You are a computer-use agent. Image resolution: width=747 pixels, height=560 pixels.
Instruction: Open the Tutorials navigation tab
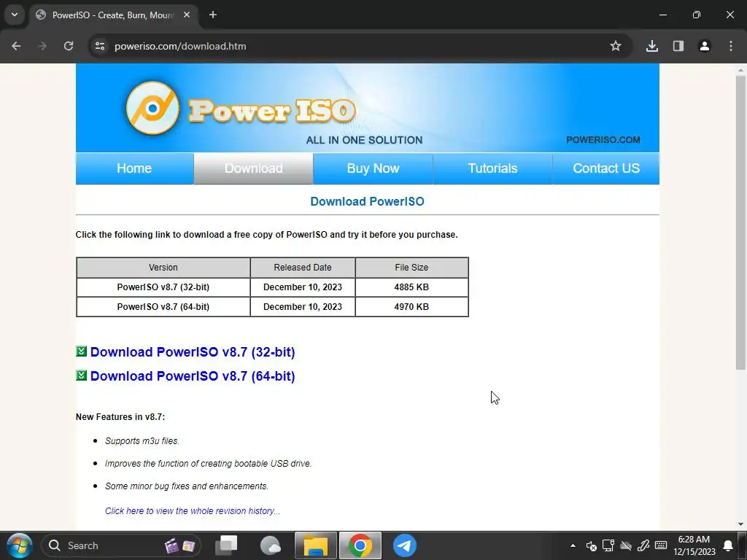click(492, 168)
